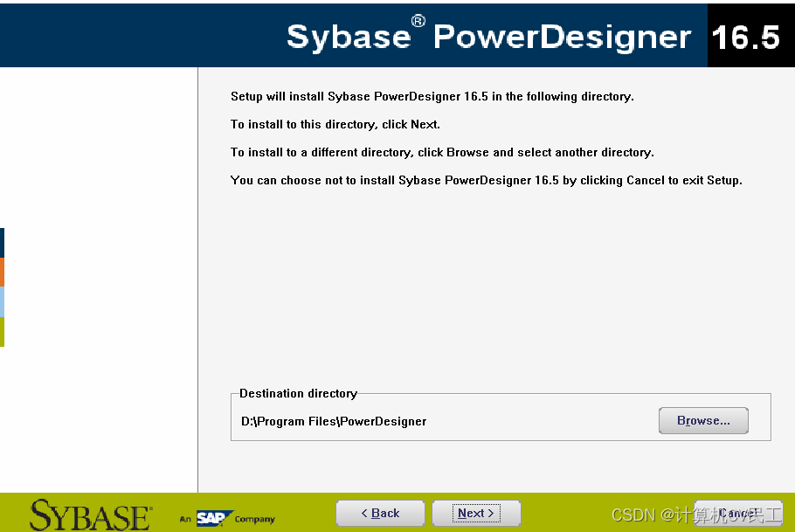Open Browse to choose another directory
Screen dimensions: 795x532
point(703,420)
